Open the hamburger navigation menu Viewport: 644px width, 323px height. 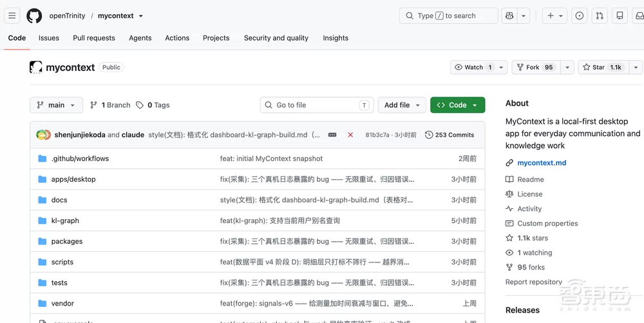(x=12, y=15)
